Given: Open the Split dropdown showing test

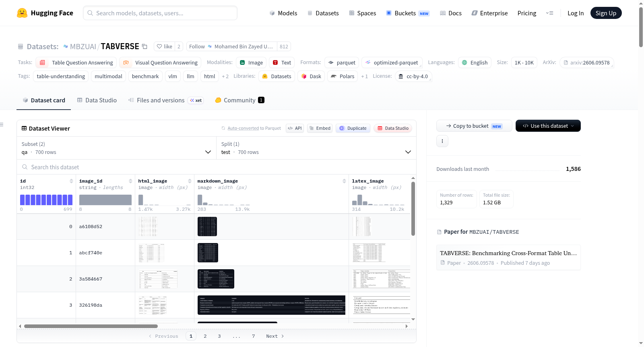Looking at the screenshot, I should pos(316,148).
